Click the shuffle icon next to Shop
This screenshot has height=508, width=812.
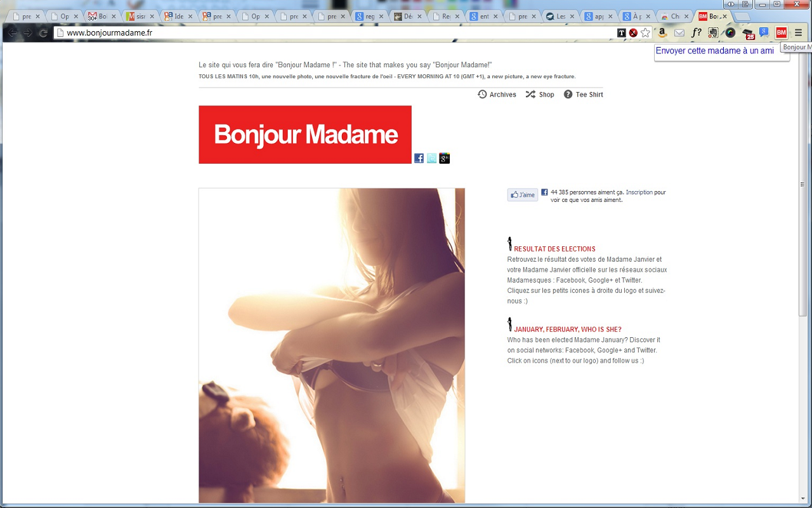pos(530,94)
